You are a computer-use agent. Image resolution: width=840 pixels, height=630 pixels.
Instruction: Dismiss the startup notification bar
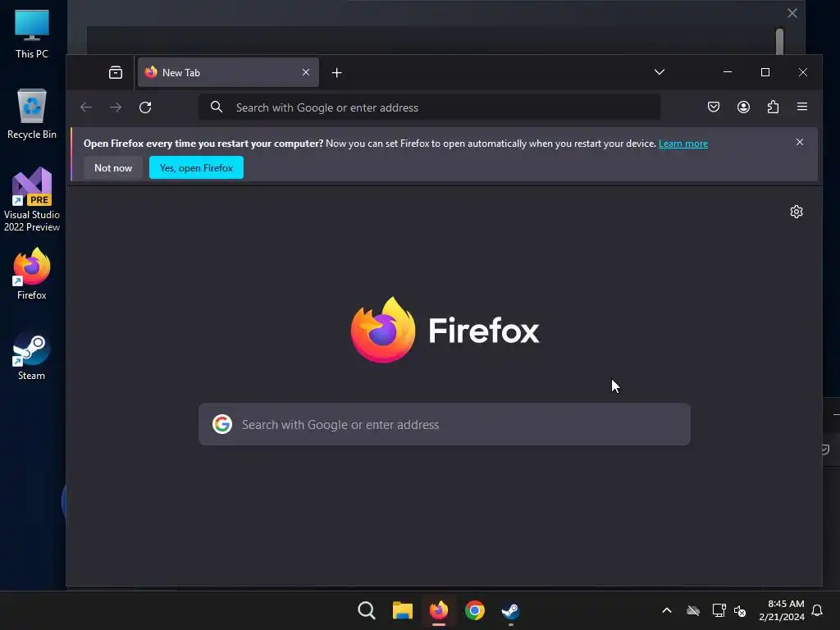[x=799, y=142]
